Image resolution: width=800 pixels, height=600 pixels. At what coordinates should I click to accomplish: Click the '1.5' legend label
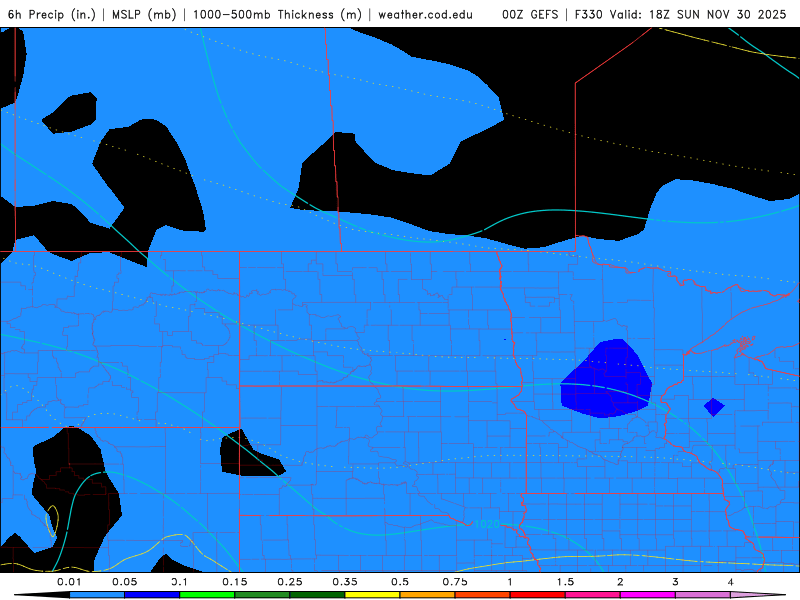[x=565, y=582]
